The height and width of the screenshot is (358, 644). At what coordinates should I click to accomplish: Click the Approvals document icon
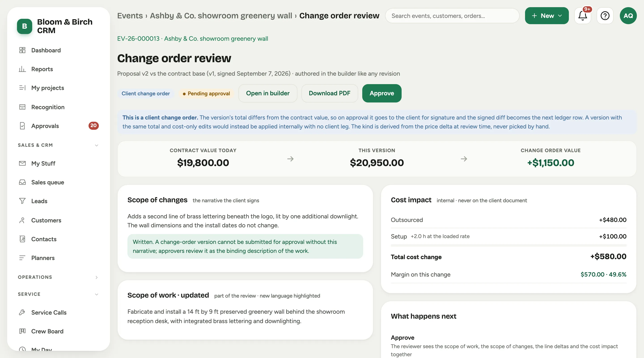[22, 126]
